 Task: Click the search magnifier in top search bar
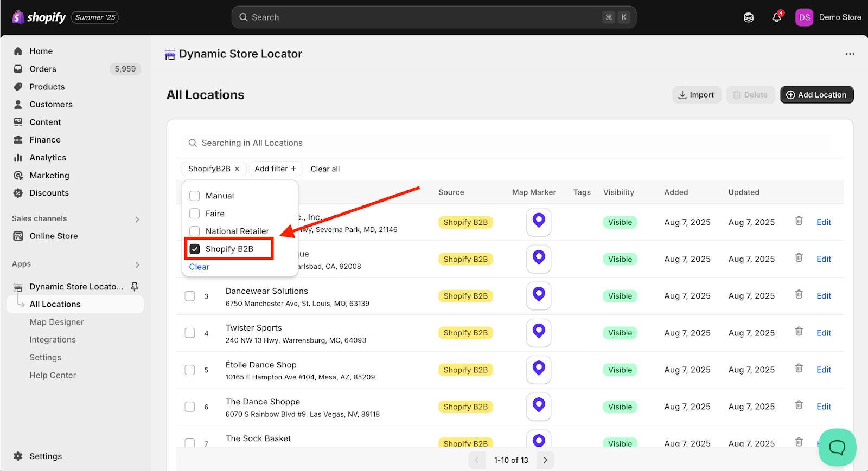244,17
